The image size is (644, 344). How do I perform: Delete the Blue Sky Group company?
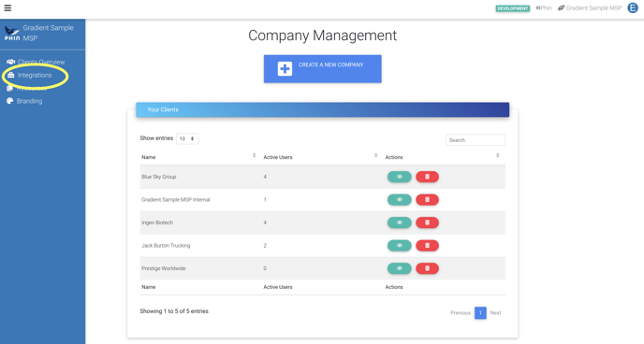[x=427, y=177]
